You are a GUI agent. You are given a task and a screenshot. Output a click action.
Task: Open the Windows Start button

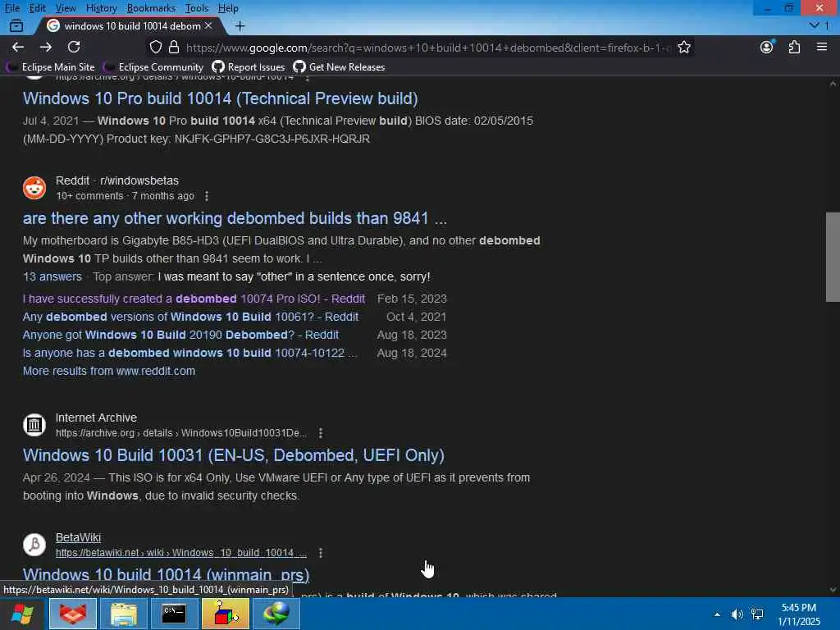pyautogui.click(x=22, y=614)
